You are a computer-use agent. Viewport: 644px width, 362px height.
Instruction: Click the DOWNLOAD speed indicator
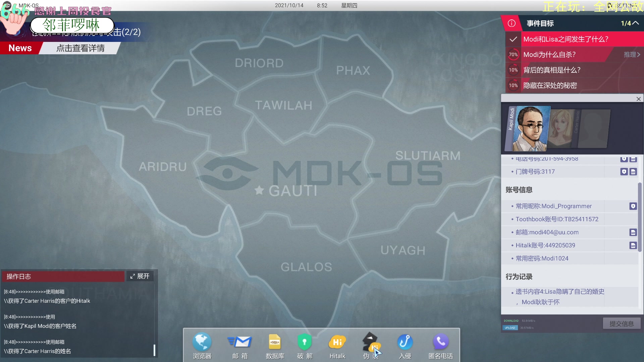point(511,321)
